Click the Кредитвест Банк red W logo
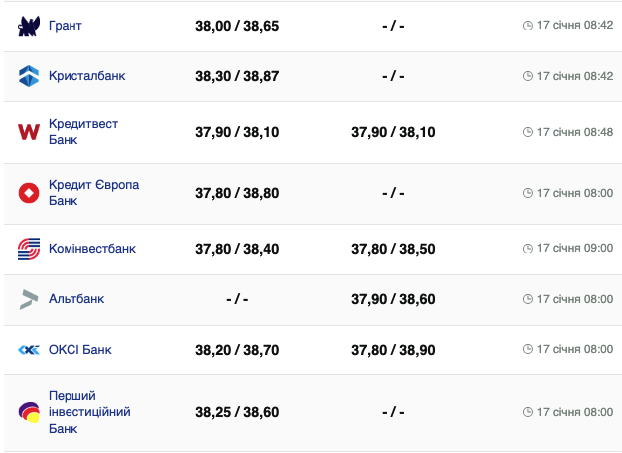The height and width of the screenshot is (453, 622). pyautogui.click(x=28, y=132)
